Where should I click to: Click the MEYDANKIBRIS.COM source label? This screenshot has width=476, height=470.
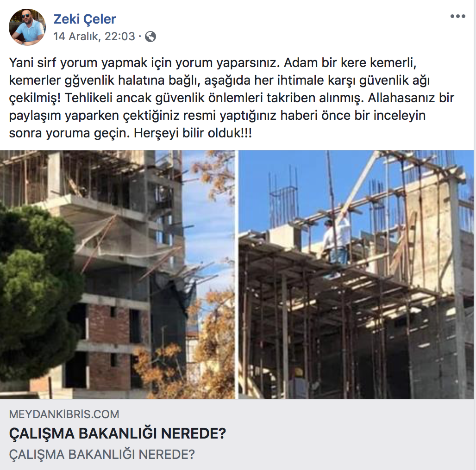coord(64,414)
